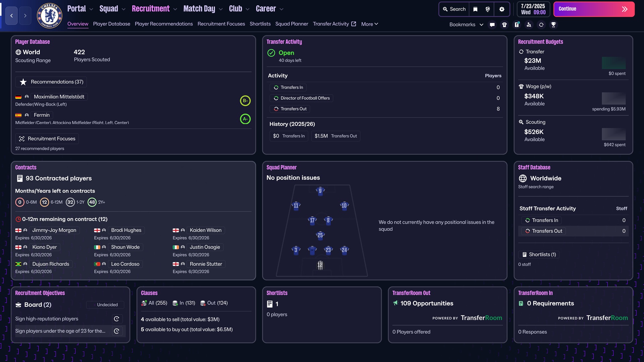Click the shirt icon near Bookmarks
This screenshot has width=644, height=362.
point(504,24)
